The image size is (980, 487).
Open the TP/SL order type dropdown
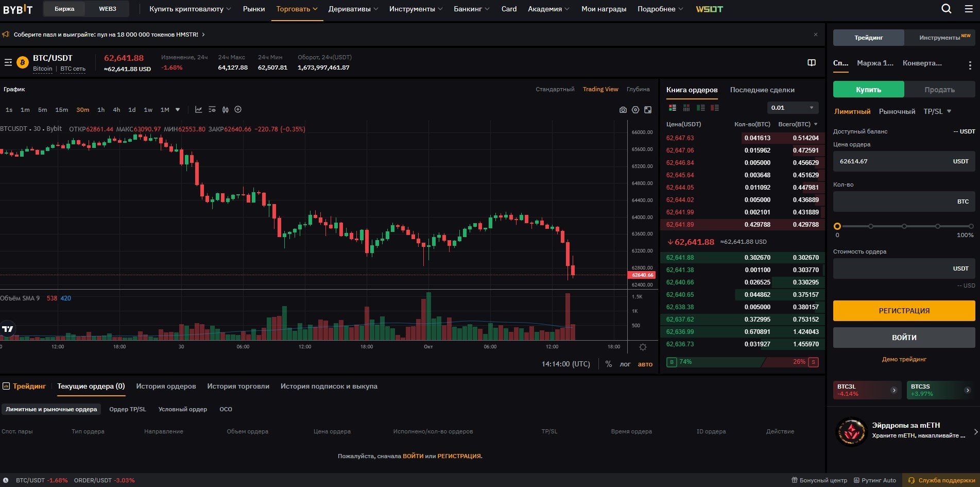click(x=937, y=111)
